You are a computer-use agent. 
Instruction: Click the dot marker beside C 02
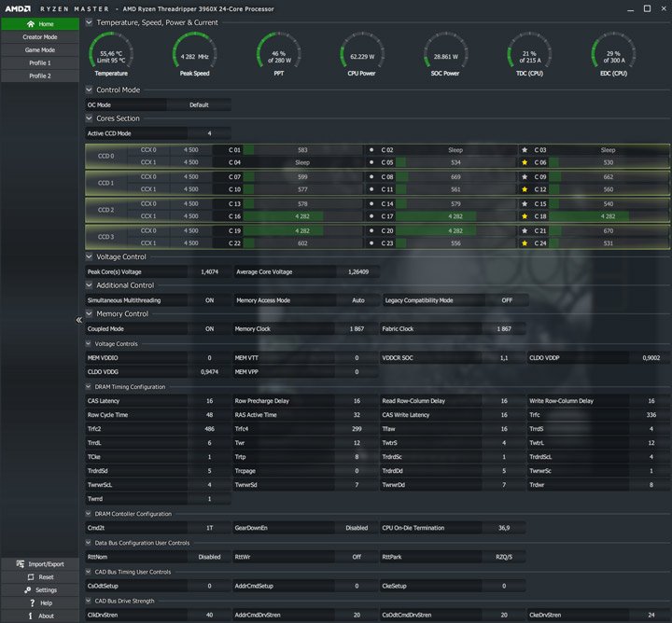pyautogui.click(x=371, y=150)
